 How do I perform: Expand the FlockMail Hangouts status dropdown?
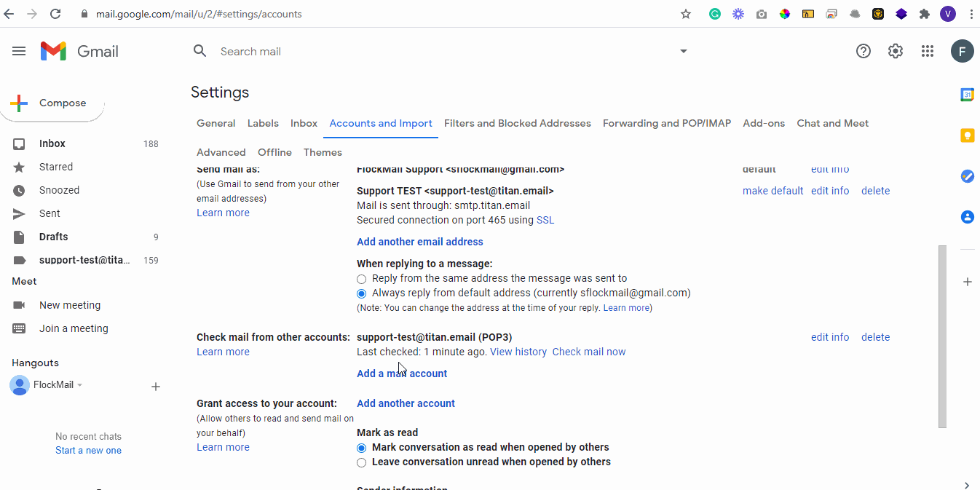click(80, 385)
